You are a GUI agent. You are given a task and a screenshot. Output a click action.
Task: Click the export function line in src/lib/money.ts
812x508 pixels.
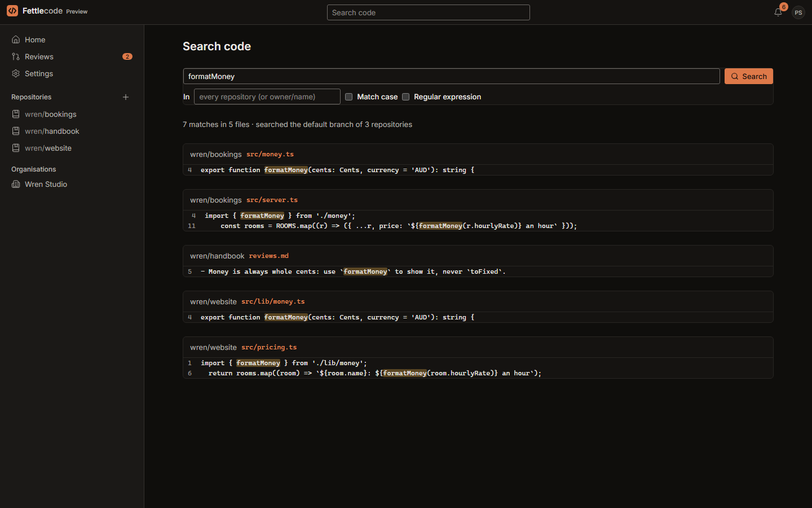[x=478, y=317]
